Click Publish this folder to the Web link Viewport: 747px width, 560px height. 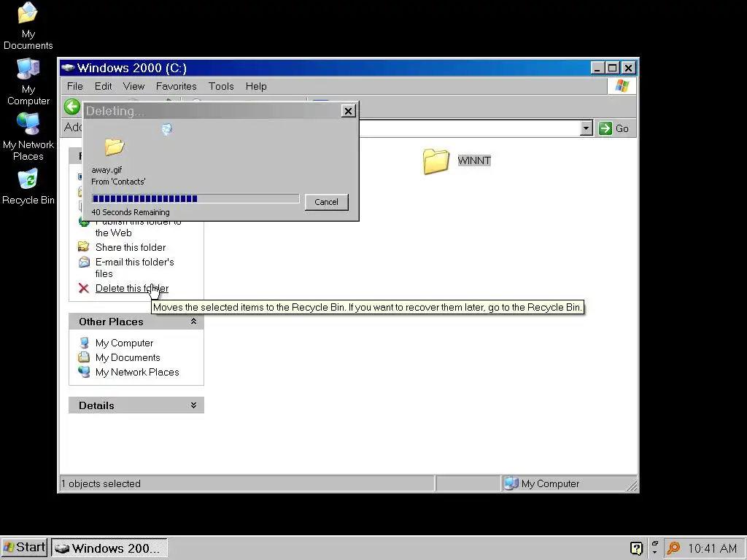[137, 228]
